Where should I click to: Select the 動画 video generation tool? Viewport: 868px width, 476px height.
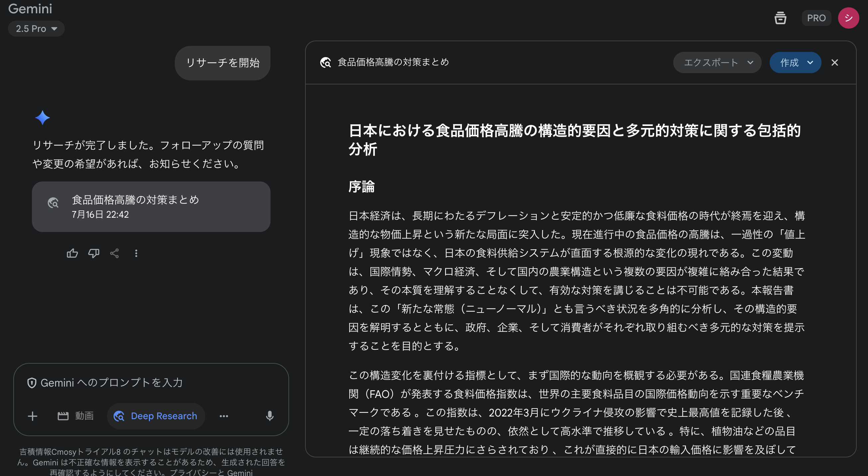pyautogui.click(x=75, y=416)
